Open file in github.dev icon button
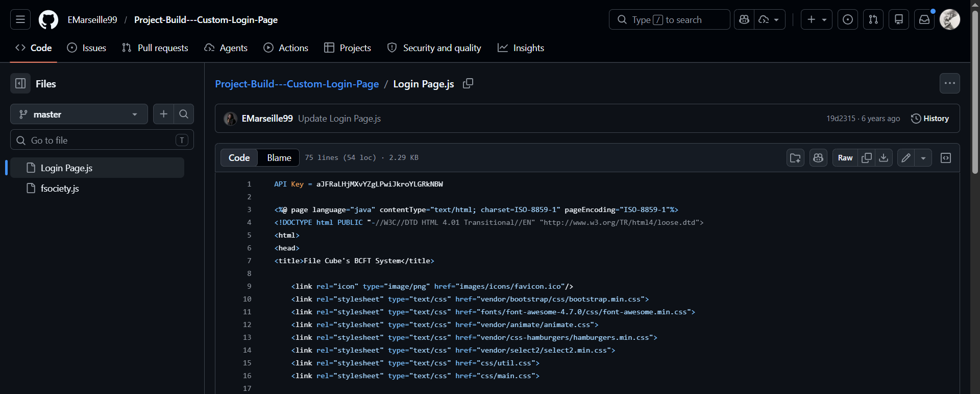Image resolution: width=980 pixels, height=394 pixels. (795, 158)
